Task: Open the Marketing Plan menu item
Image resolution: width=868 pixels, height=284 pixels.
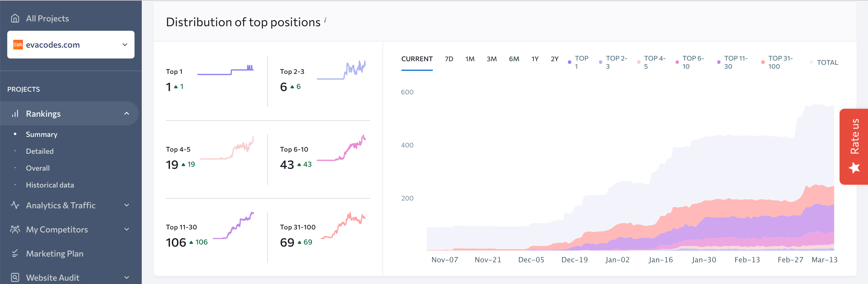Action: [x=55, y=253]
